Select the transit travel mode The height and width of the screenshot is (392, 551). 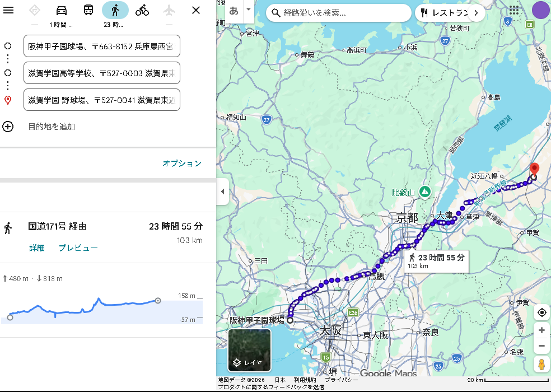[88, 10]
